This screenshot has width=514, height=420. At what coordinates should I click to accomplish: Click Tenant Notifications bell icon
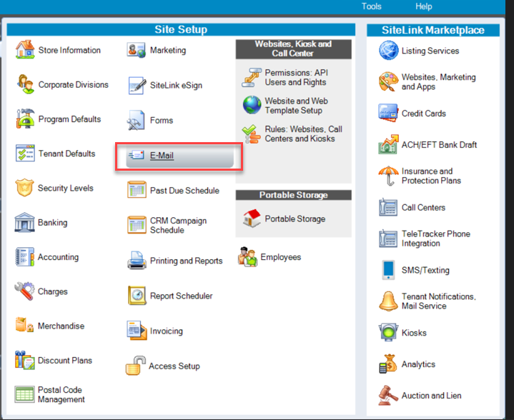(x=388, y=301)
